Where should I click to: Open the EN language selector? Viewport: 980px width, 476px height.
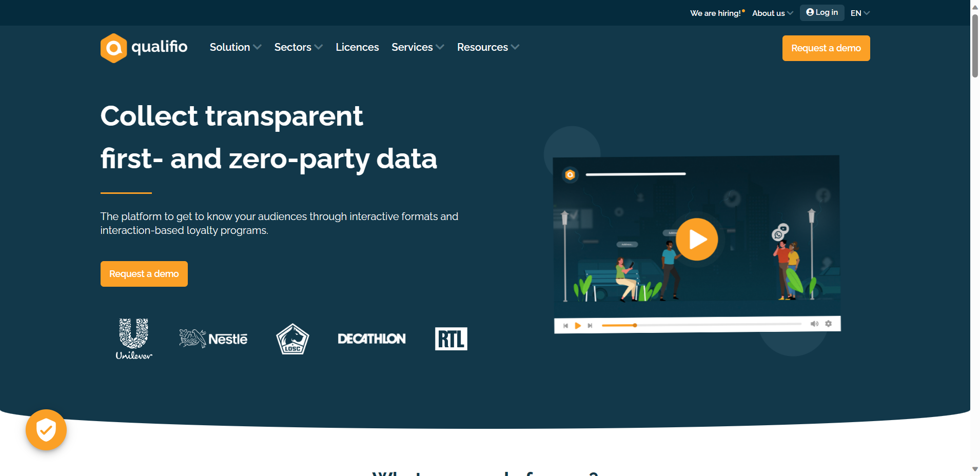[x=860, y=13]
